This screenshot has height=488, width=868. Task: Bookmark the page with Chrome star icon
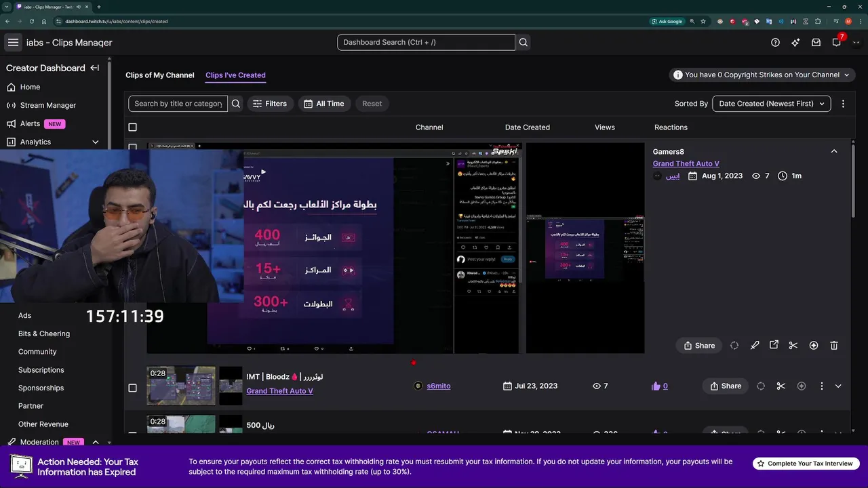(703, 21)
